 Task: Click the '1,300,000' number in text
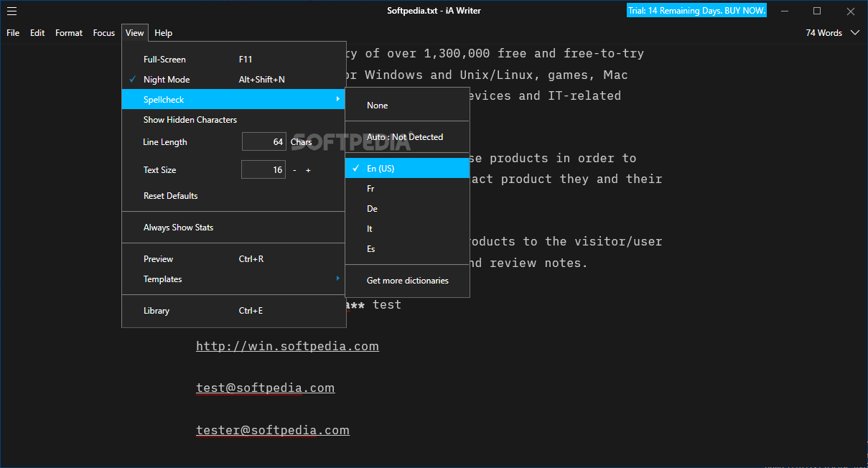coord(456,54)
